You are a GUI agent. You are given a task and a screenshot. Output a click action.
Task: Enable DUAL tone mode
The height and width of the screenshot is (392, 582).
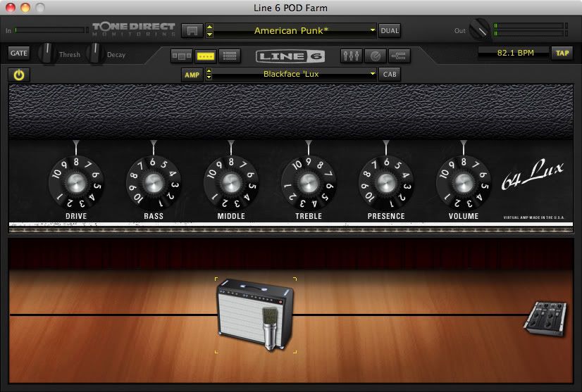(x=390, y=31)
